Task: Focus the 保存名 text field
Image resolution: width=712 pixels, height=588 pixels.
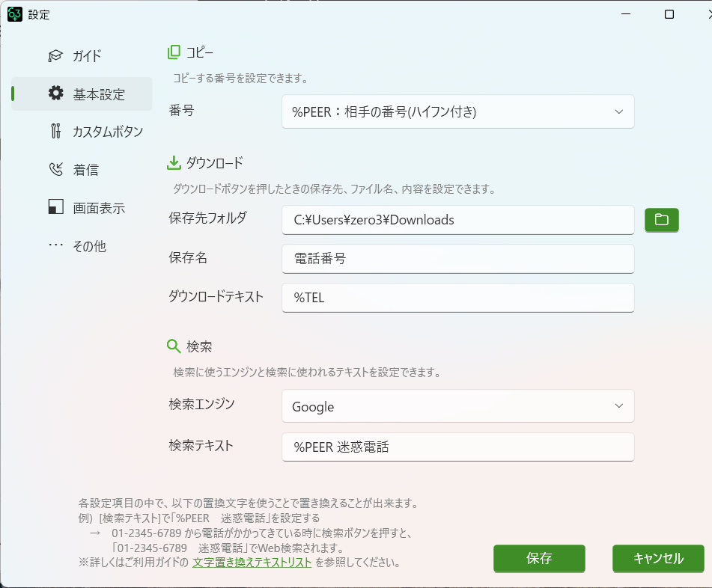Action: [x=457, y=259]
